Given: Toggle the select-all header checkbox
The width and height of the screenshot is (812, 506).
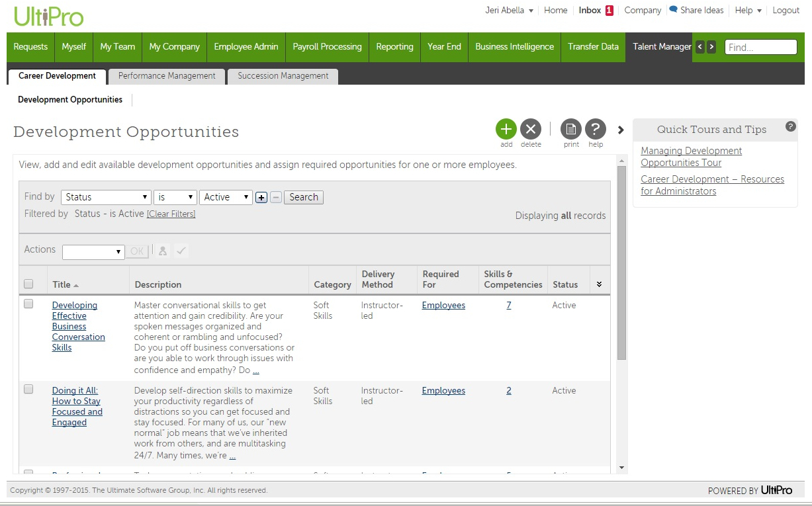Looking at the screenshot, I should tap(28, 284).
